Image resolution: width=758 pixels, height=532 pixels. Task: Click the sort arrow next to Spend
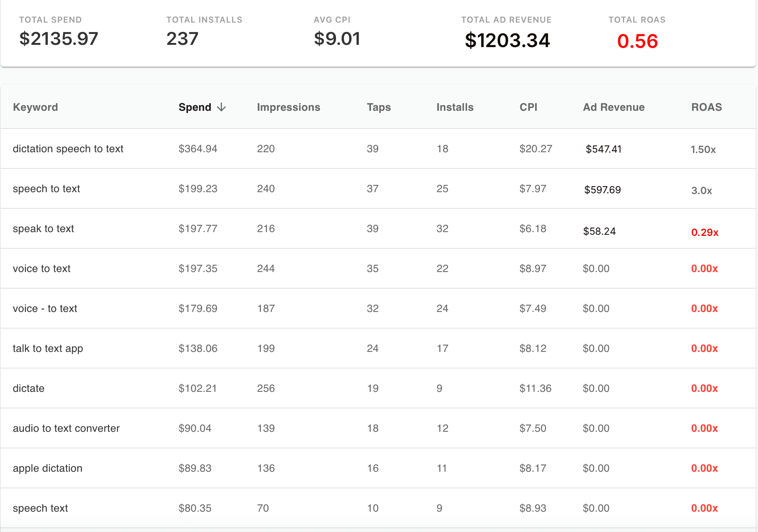tap(221, 107)
